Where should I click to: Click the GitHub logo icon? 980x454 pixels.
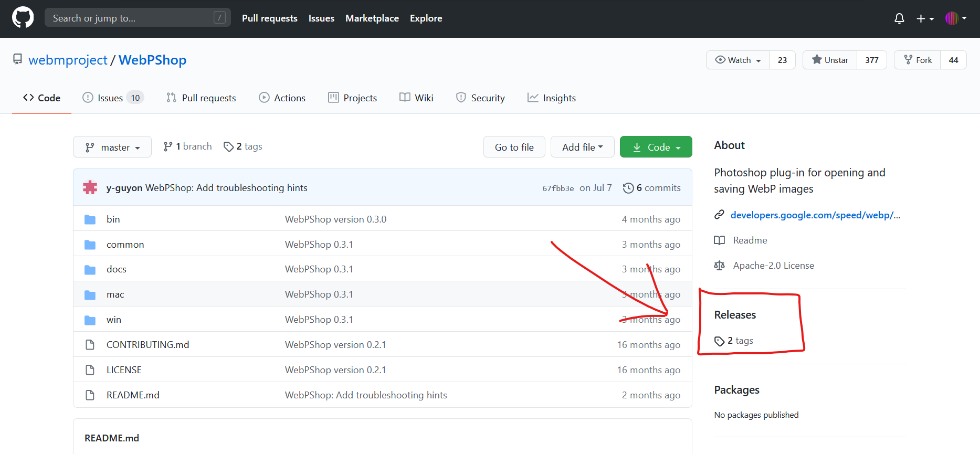tap(23, 18)
